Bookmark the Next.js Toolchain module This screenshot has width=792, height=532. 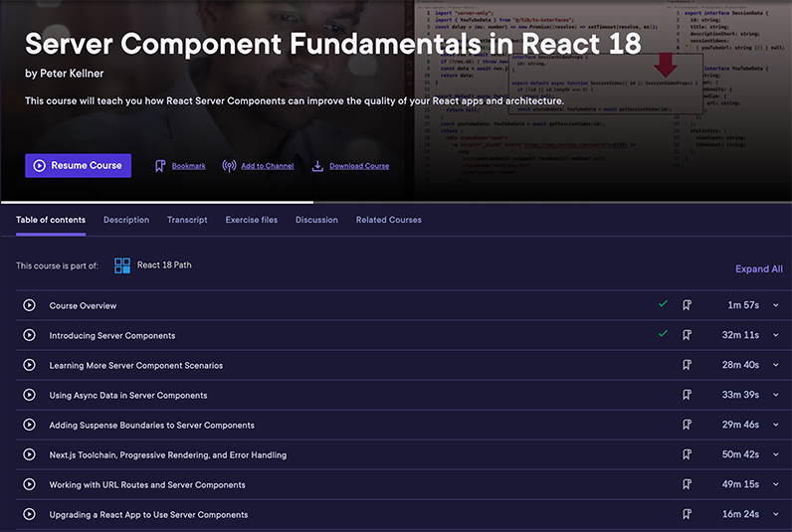coord(687,454)
